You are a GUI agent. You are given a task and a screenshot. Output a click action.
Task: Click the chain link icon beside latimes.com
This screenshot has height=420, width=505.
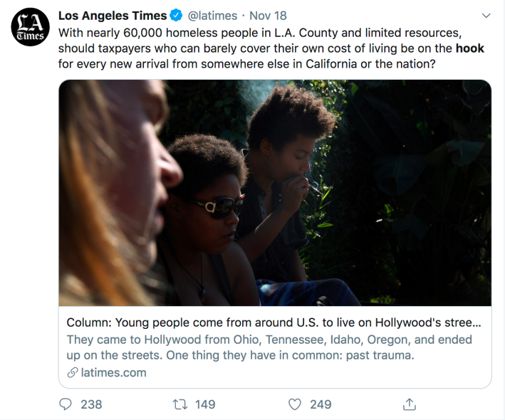pos(73,372)
